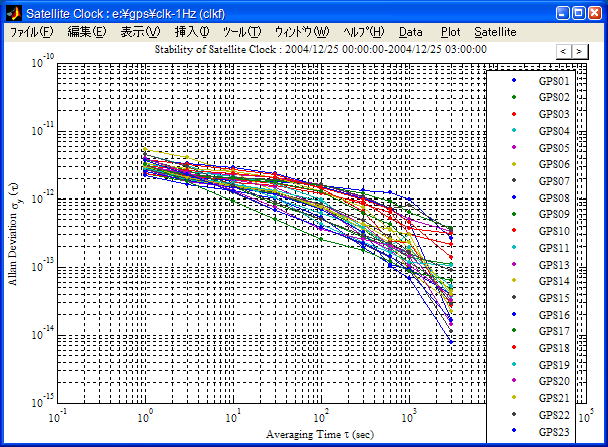This screenshot has height=447, width=608.
Task: Select the GPS10 legend entry
Action: pos(554,231)
